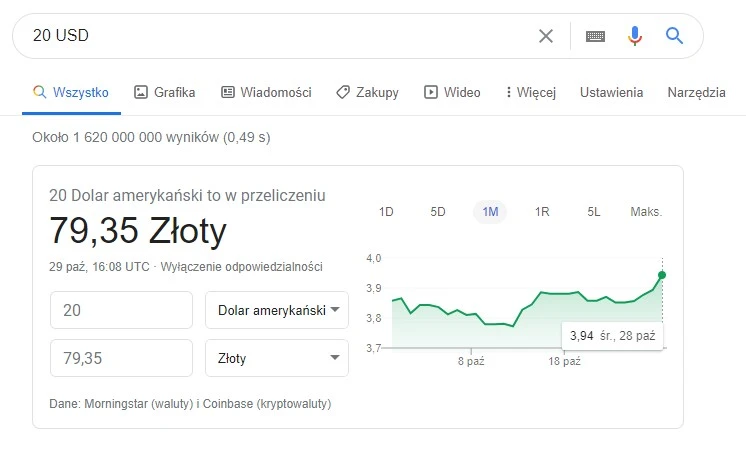Go to Wideo results tab
The image size is (746, 452).
(452, 93)
